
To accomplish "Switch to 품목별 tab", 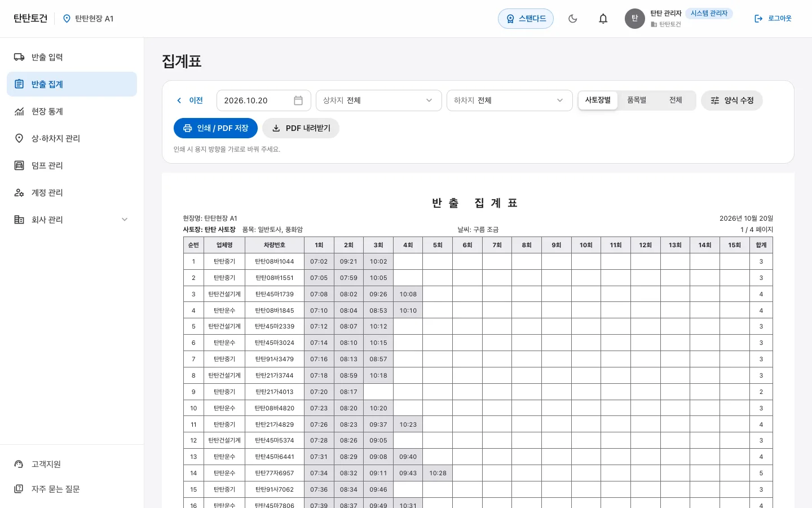I will point(637,100).
